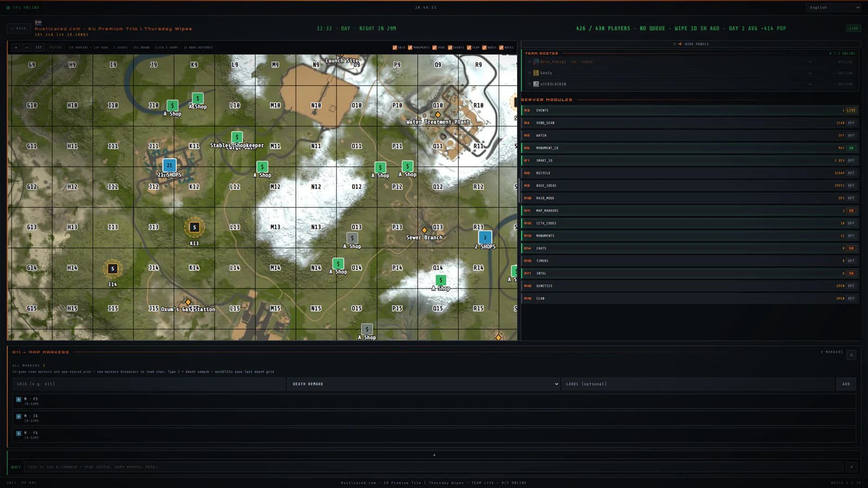868x488 pixels.
Task: Select the grey shop marker below O13
Action: [352, 238]
